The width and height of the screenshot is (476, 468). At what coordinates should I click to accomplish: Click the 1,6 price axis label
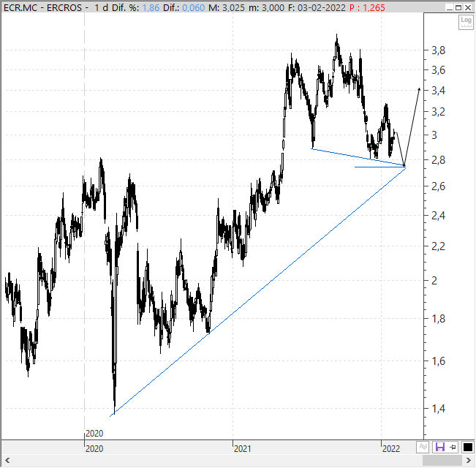point(439,361)
